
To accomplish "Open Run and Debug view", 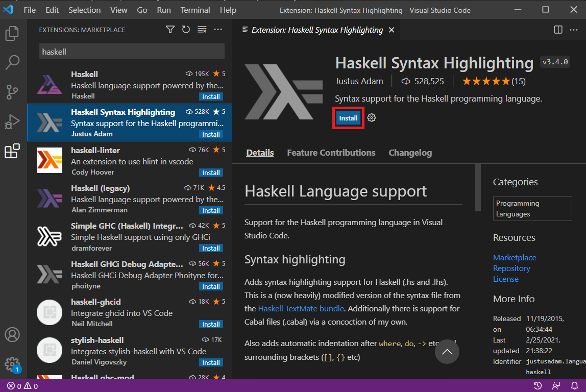I will pyautogui.click(x=12, y=121).
